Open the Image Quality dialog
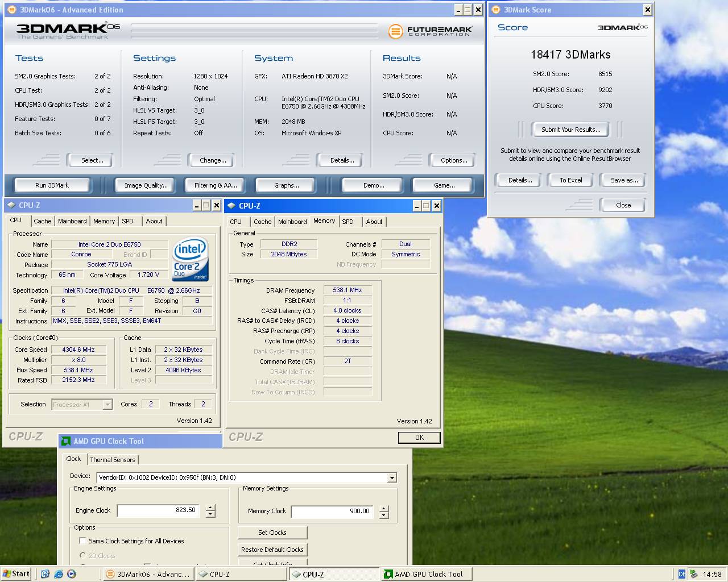Image resolution: width=728 pixels, height=582 pixels. click(146, 185)
